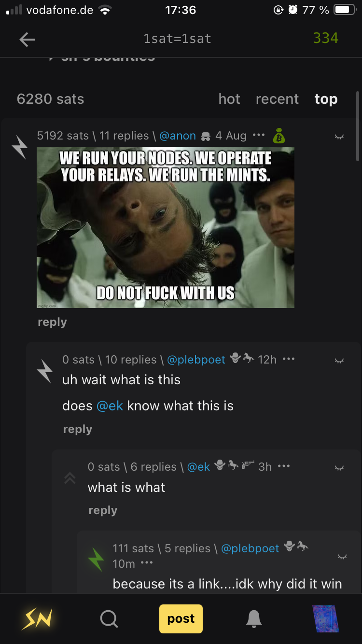This screenshot has width=362, height=644.
Task: Open more options on ek's 3h comment
Action: click(x=284, y=466)
